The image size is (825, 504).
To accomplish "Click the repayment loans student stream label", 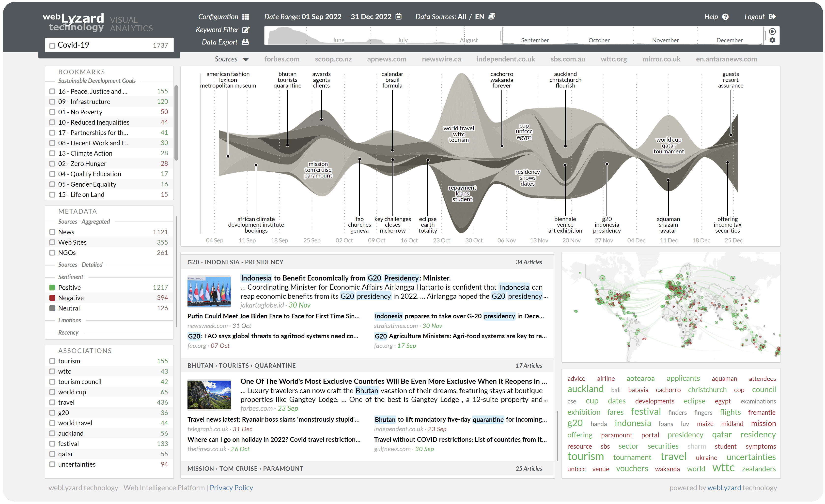I will 462,193.
